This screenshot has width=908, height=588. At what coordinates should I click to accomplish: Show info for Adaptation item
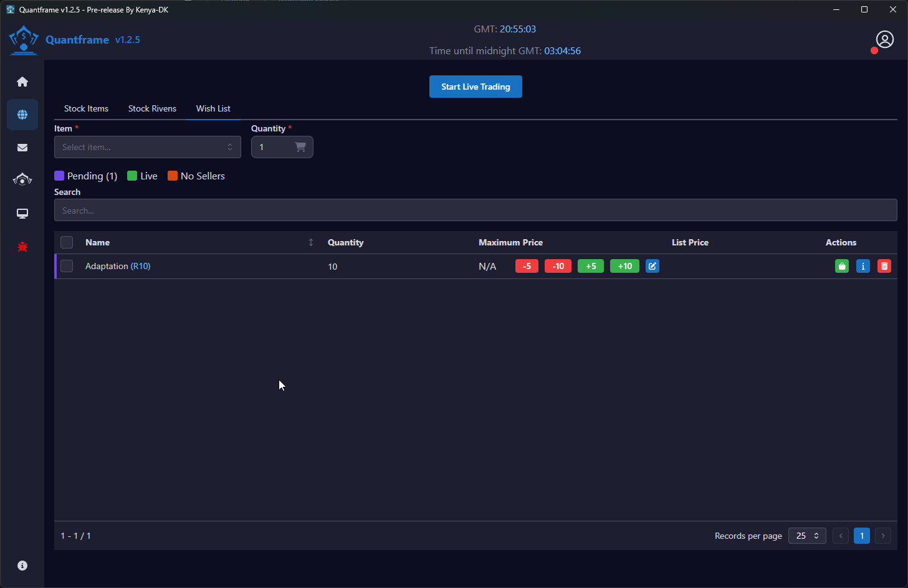(x=863, y=266)
